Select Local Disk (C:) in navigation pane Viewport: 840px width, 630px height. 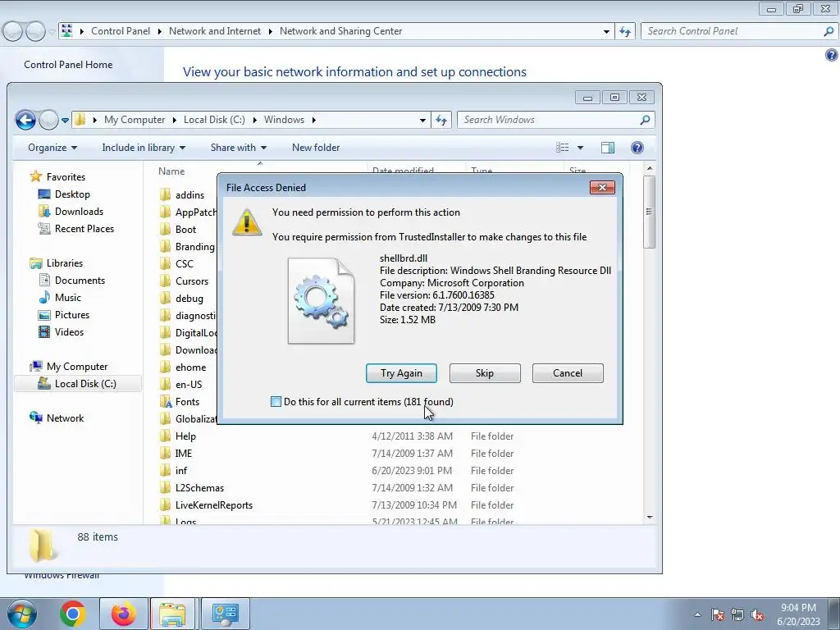(78, 384)
